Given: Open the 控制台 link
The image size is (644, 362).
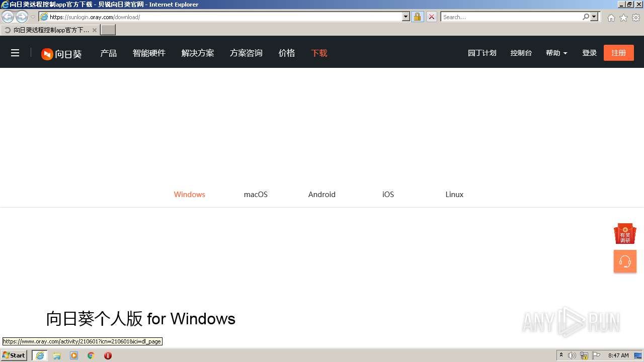Looking at the screenshot, I should tap(521, 53).
